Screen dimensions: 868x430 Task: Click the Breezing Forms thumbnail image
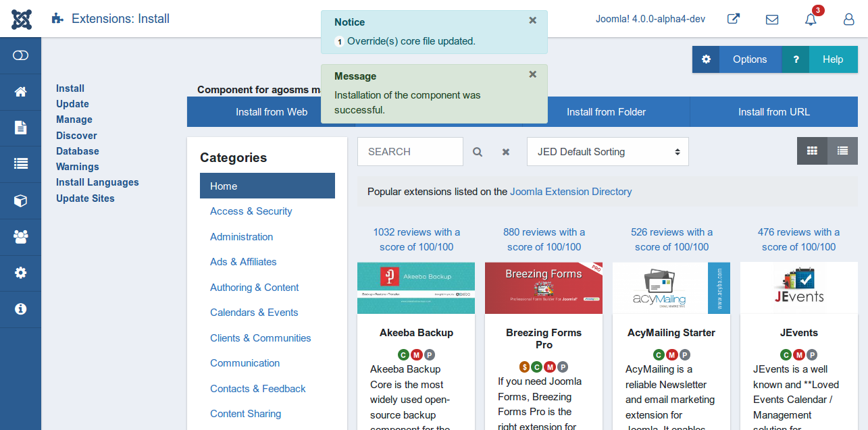544,288
